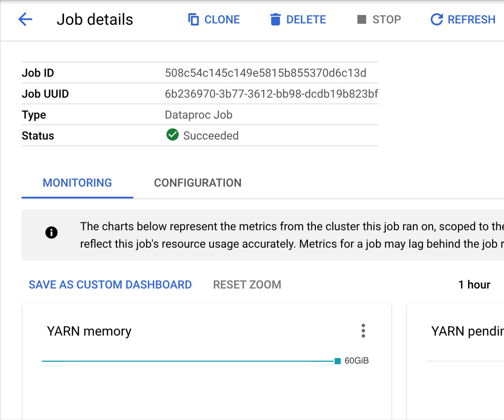Click the Stop square icon
Image resolution: width=504 pixels, height=420 pixels.
pyautogui.click(x=362, y=19)
